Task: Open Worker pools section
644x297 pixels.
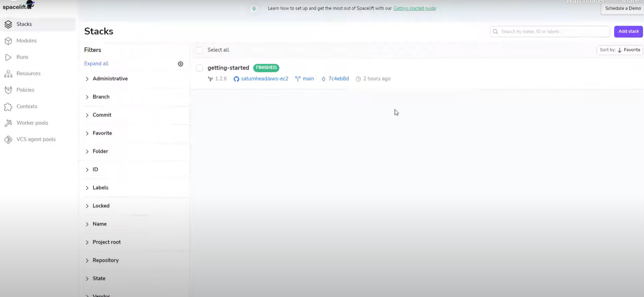Action: (x=32, y=123)
